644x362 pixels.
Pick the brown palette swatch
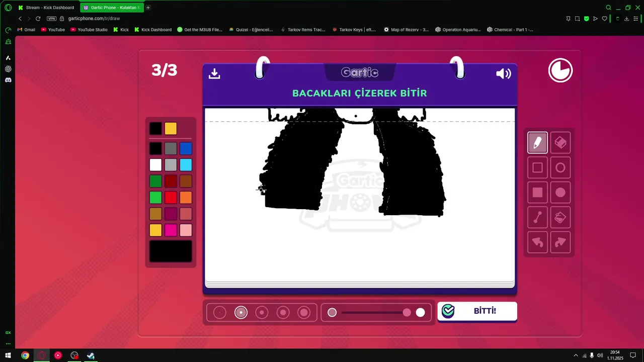click(186, 181)
